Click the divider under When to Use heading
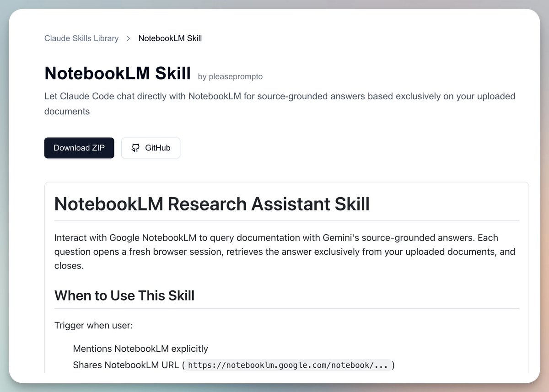The height and width of the screenshot is (392, 549). tap(286, 309)
